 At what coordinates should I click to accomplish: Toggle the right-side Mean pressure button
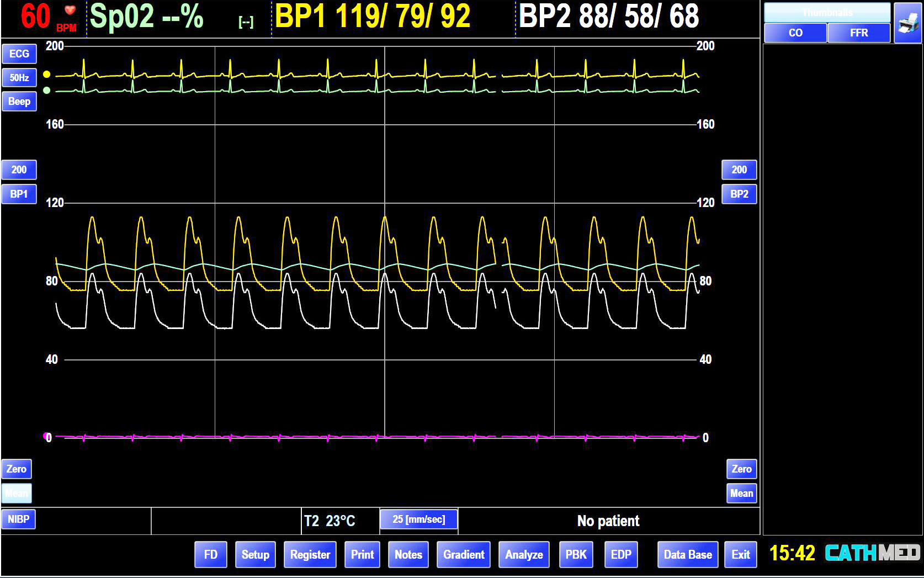coord(741,494)
